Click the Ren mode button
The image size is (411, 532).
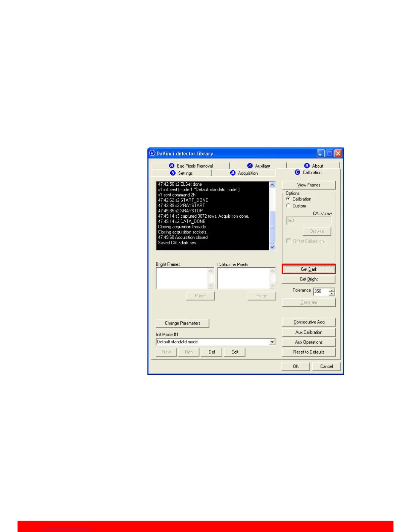[x=189, y=352]
